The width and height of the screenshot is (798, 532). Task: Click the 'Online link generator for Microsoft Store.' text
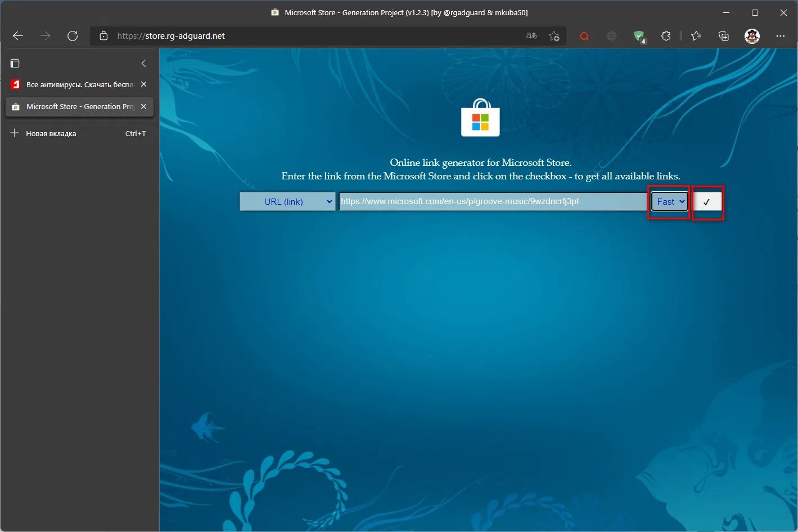click(x=481, y=163)
